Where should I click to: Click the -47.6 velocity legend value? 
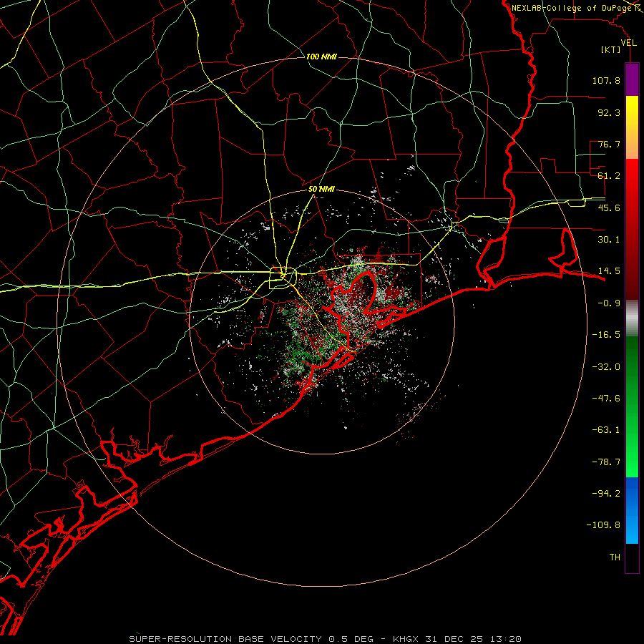[x=606, y=399]
